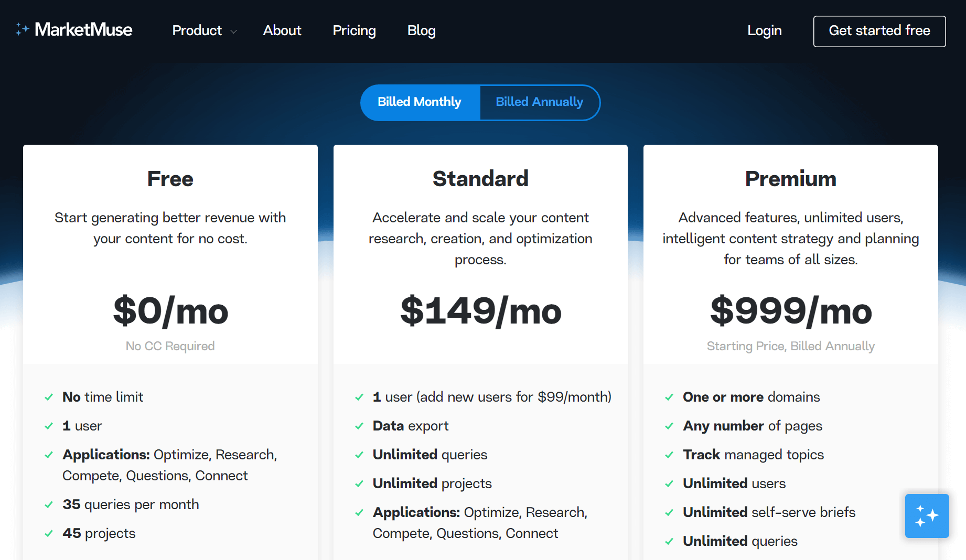The width and height of the screenshot is (966, 560).
Task: Click the Standard plan description text
Action: click(x=480, y=239)
